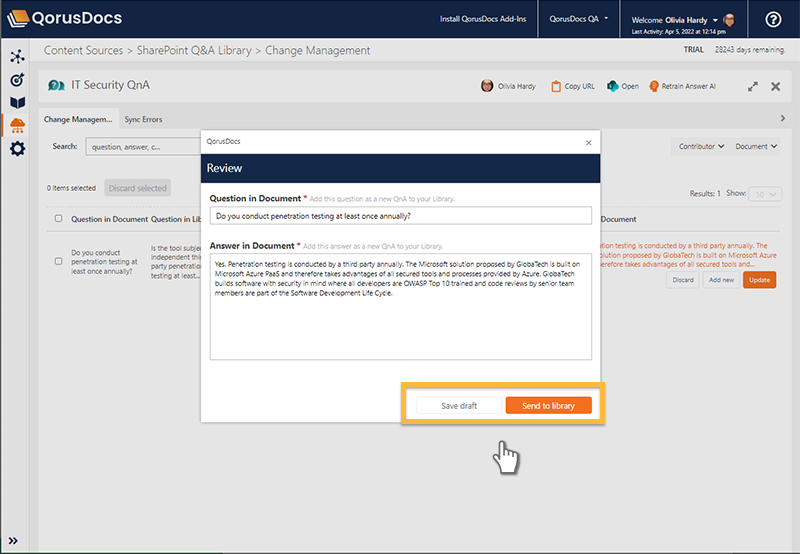Click the Retrain Answer AI icon
The image size is (800, 554).
pyautogui.click(x=655, y=86)
